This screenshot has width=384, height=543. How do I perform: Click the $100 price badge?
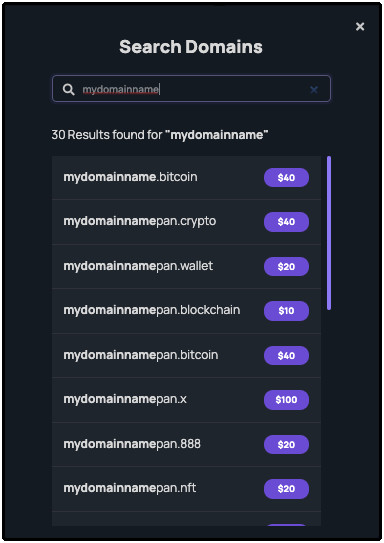(x=286, y=400)
